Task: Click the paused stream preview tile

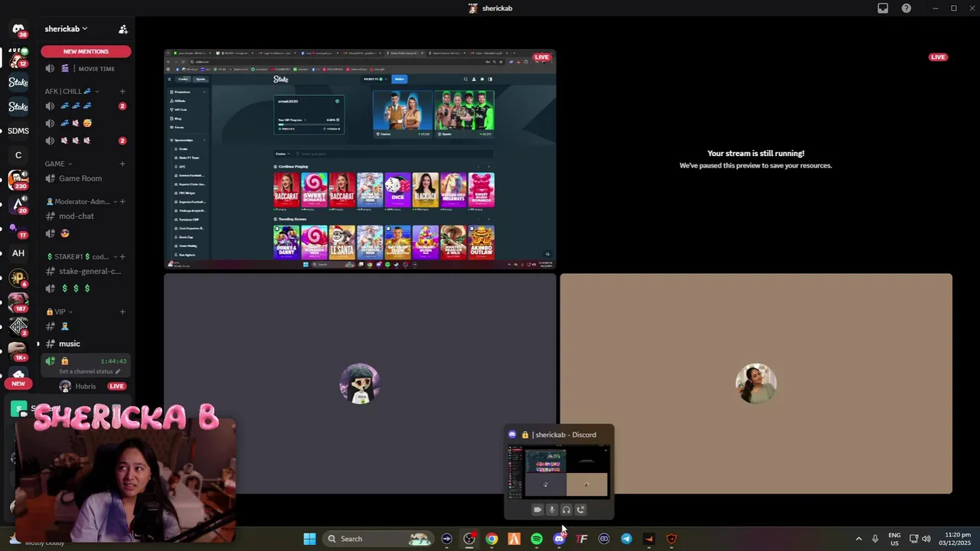Action: click(x=756, y=160)
